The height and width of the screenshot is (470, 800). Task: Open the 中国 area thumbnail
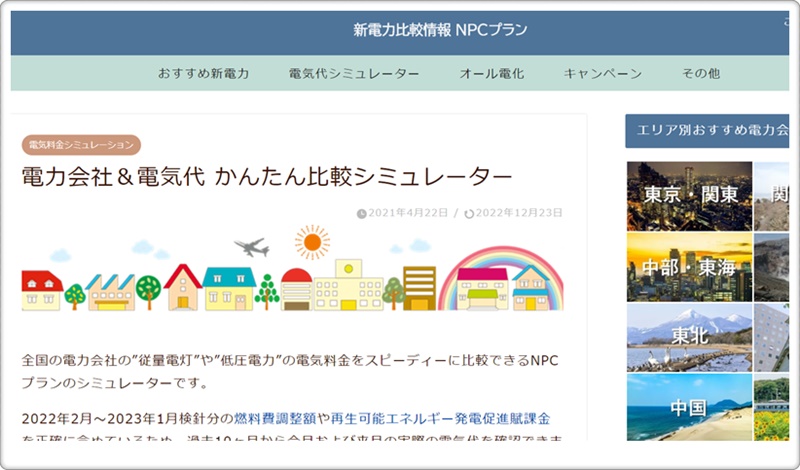point(689,407)
